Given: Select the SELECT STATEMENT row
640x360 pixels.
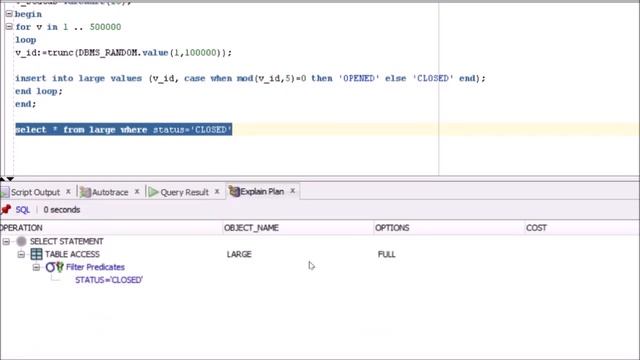Looking at the screenshot, I should [x=67, y=241].
